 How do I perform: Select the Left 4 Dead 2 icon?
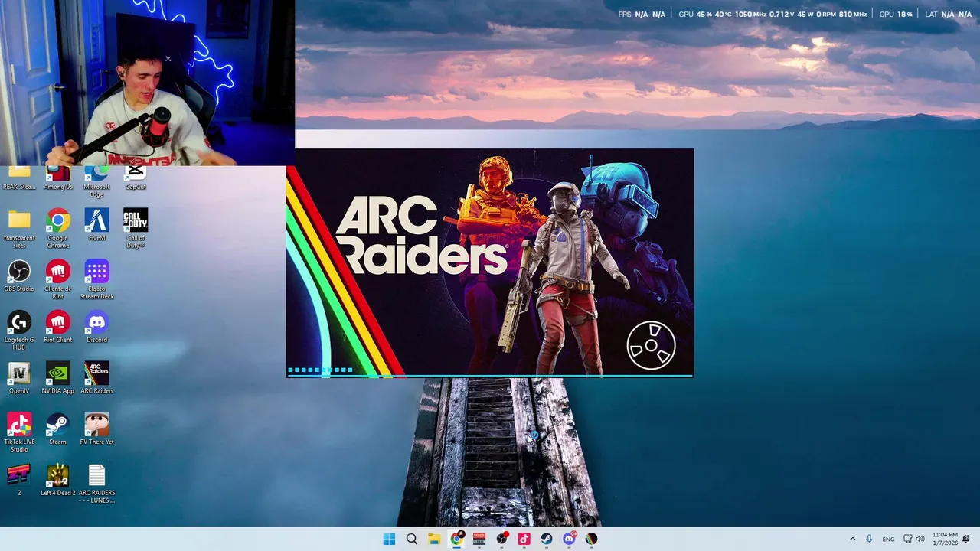pyautogui.click(x=58, y=480)
